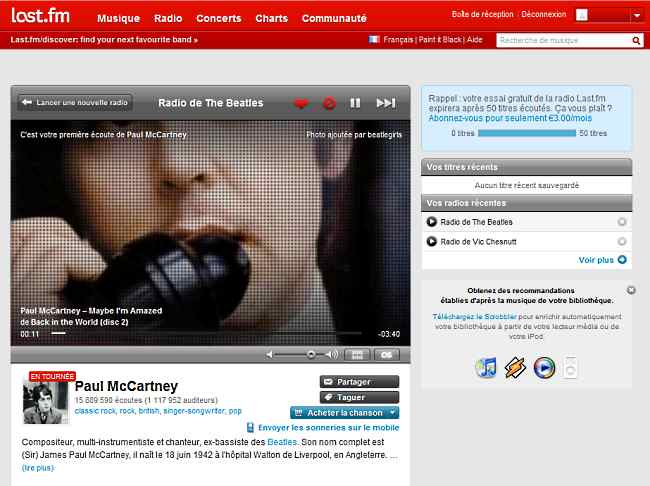The width and height of the screenshot is (650, 486).
Task: Open the Concerts menu
Action: [x=219, y=18]
